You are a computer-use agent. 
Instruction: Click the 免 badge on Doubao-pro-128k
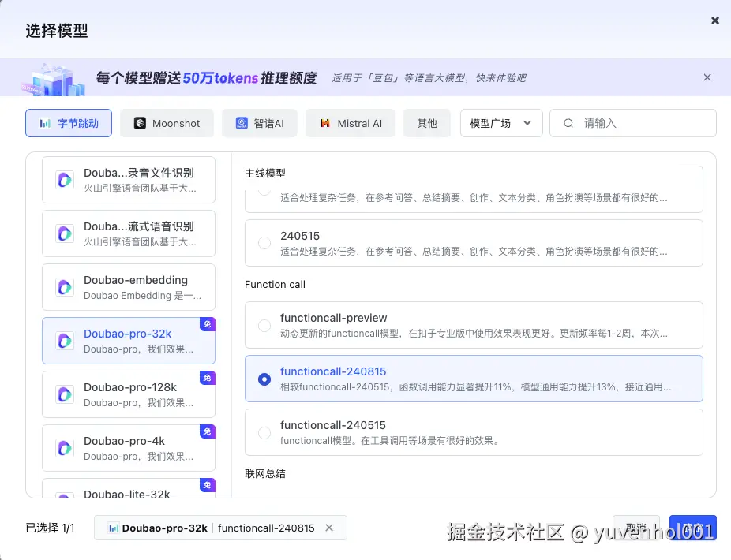tap(208, 378)
